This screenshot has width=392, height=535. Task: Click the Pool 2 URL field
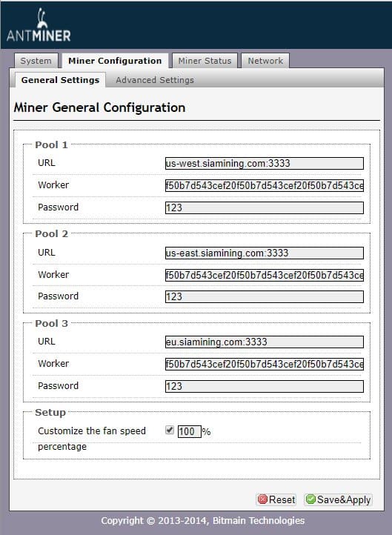point(265,253)
